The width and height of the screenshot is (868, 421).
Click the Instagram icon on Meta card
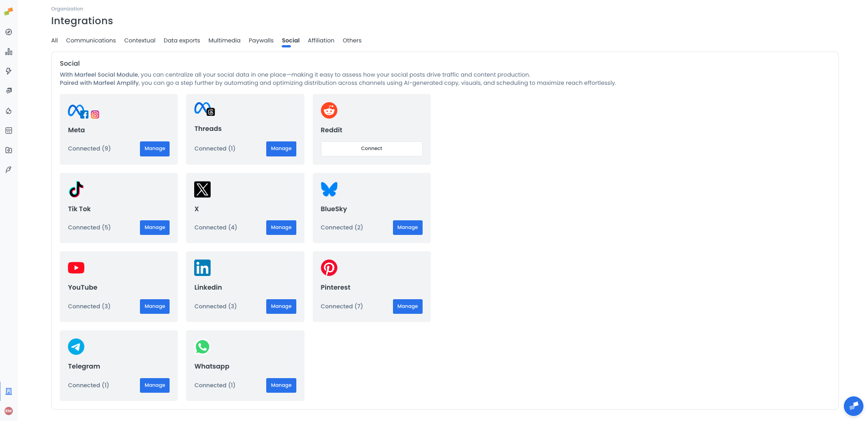coord(95,114)
